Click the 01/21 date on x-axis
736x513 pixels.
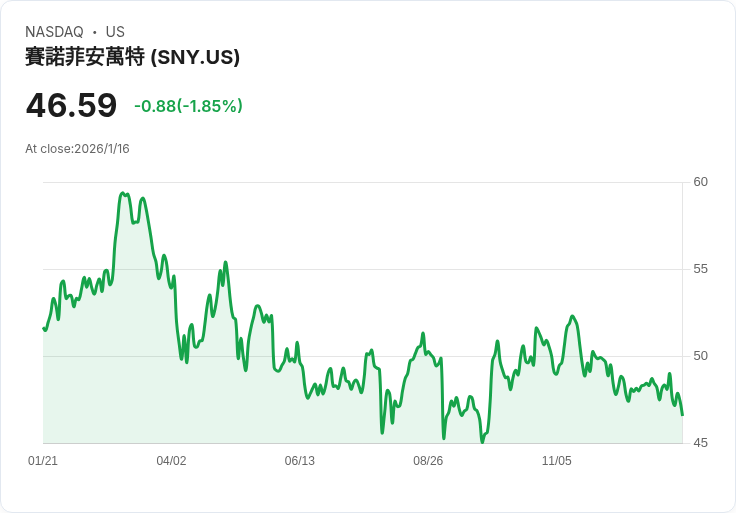43,461
